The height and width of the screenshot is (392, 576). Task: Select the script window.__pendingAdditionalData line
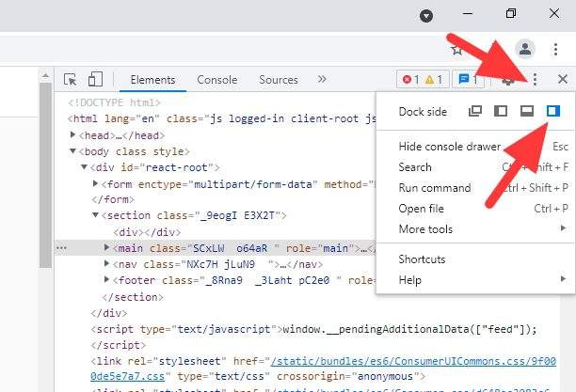point(313,329)
